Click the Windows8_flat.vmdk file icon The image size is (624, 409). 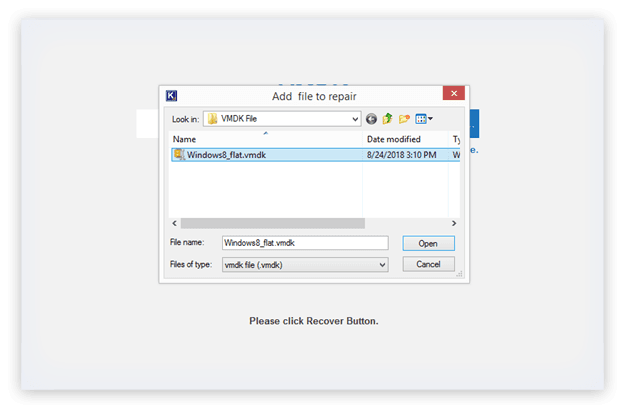178,155
